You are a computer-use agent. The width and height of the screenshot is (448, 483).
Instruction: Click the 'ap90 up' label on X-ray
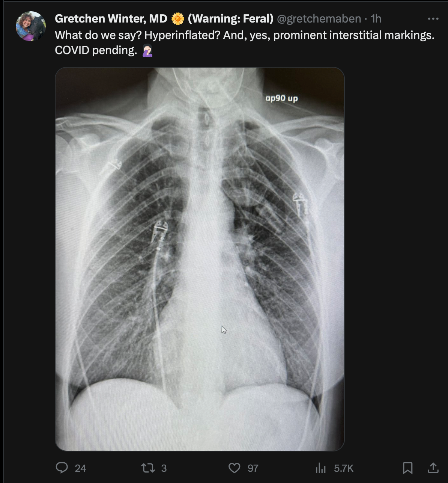281,98
